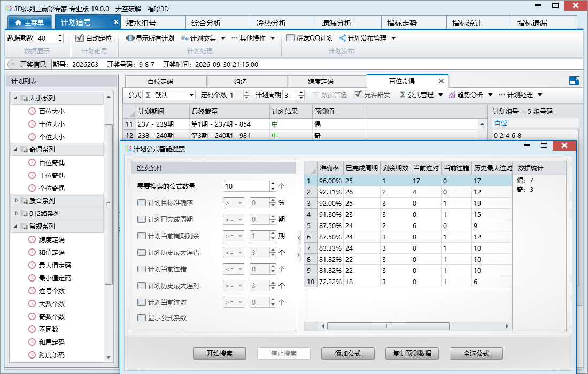This screenshot has height=374, width=588.
Task: Select 百位大小 clock icon in plan list
Action: (32, 111)
